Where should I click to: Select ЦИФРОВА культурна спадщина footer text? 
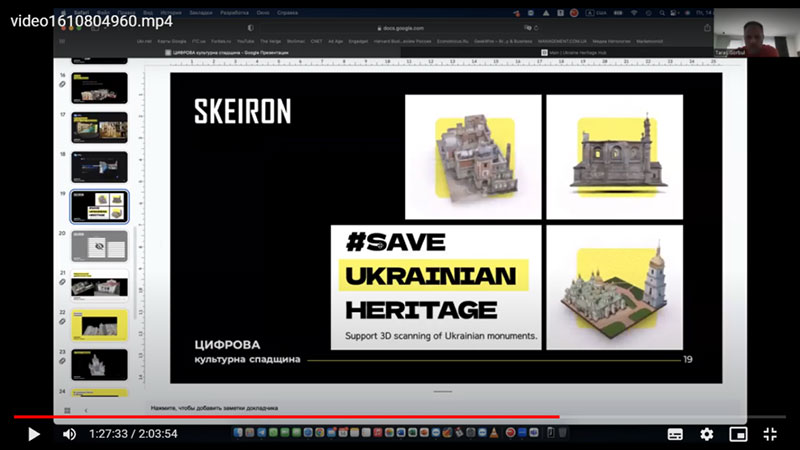[x=247, y=352]
